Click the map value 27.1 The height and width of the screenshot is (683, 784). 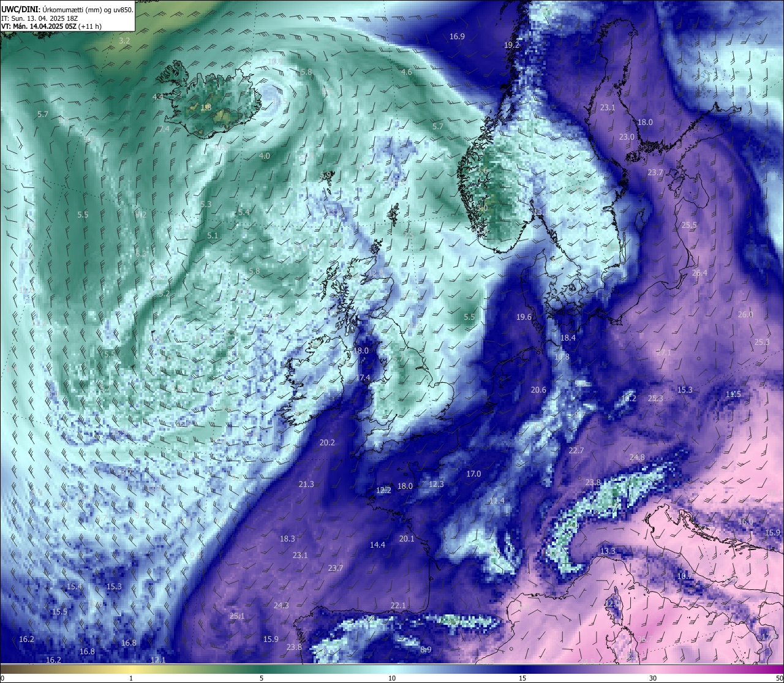664,353
